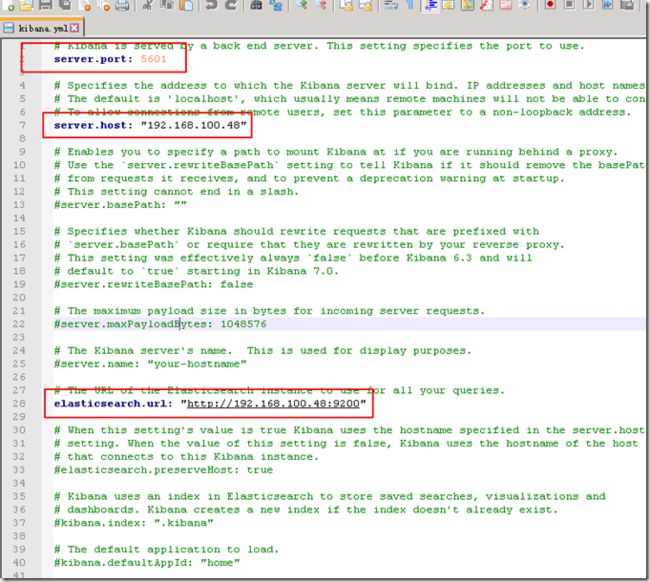Click the #kibana.defaultAppId: "home" line
The height and width of the screenshot is (582, 650).
[x=147, y=563]
